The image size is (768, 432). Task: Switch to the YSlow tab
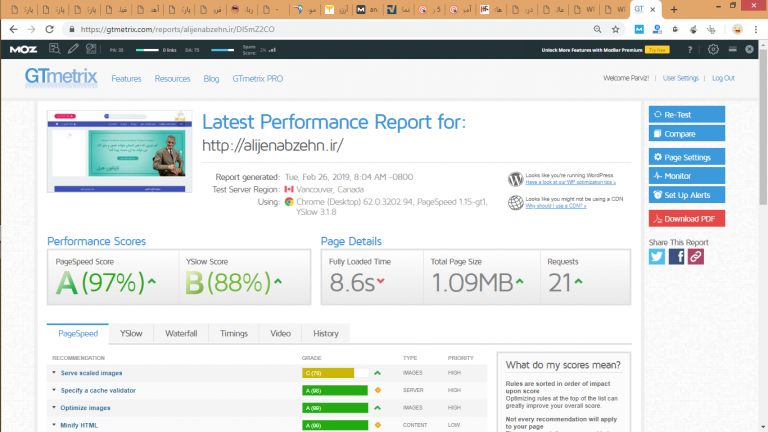click(131, 334)
